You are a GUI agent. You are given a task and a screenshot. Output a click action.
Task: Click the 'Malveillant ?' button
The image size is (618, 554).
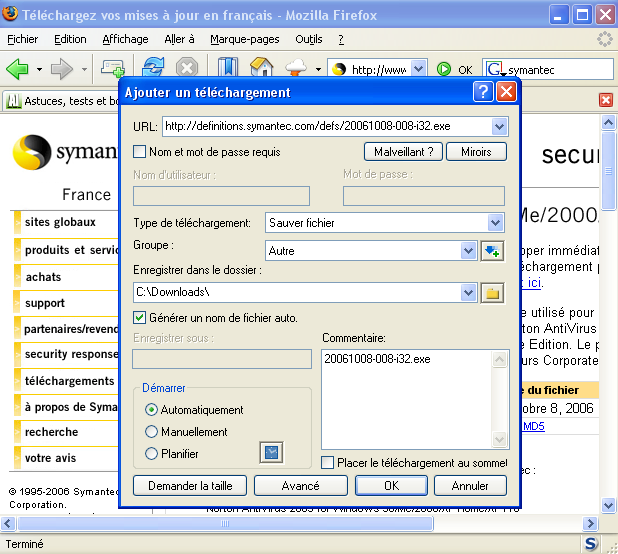pos(403,152)
